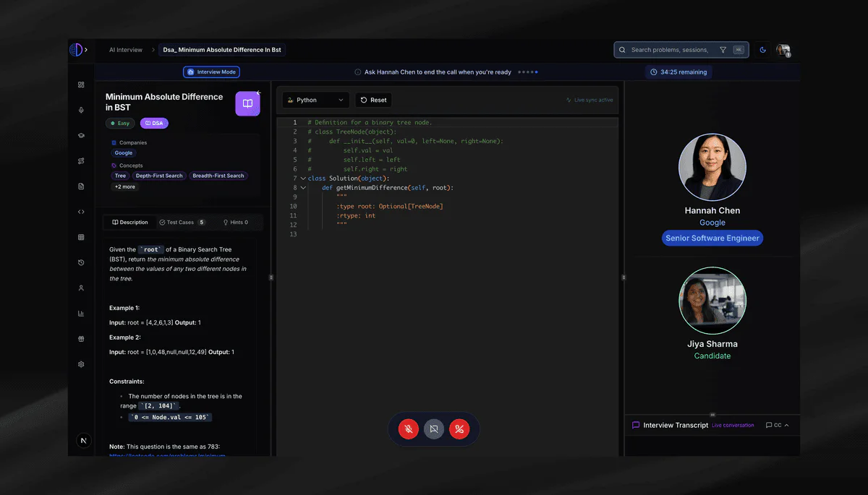Click the Search problems input field
868x495 pixels.
[x=669, y=50]
